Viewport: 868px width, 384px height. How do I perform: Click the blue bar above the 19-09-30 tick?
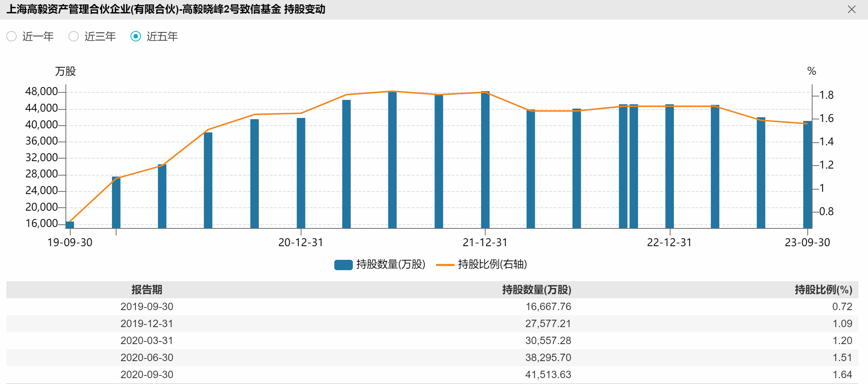pyautogui.click(x=70, y=225)
